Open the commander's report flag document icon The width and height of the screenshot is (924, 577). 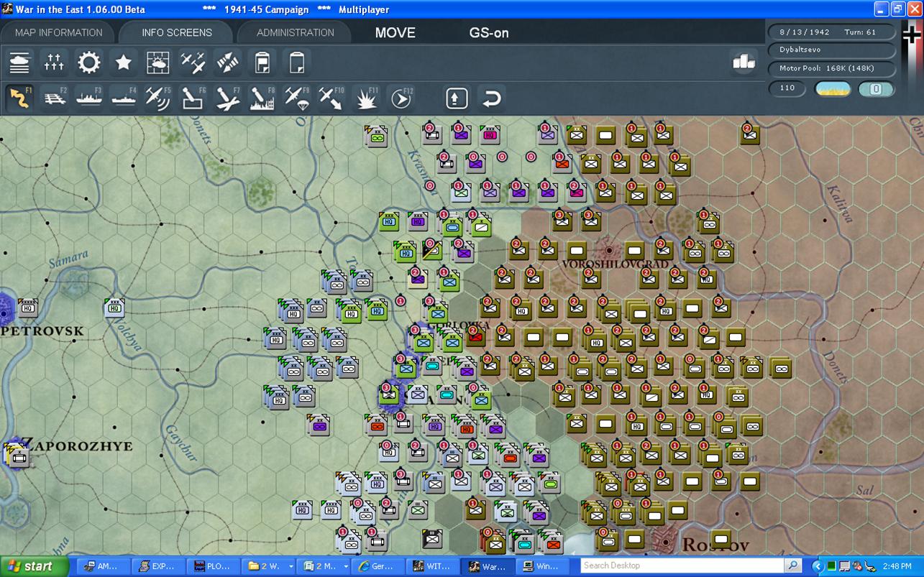(x=262, y=63)
